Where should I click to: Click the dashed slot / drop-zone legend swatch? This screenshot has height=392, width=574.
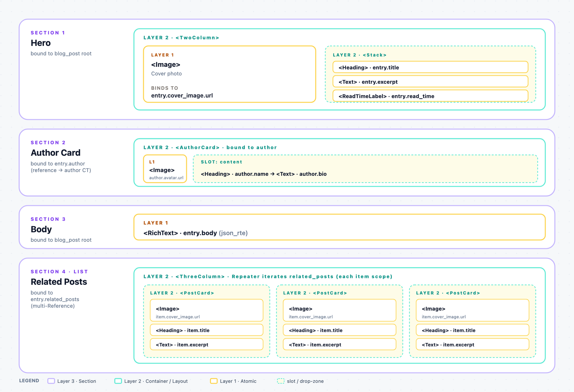[281, 381]
